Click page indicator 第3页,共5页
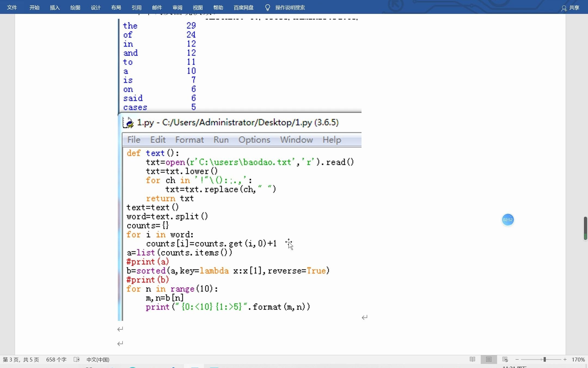This screenshot has width=588, height=368. coord(21,360)
